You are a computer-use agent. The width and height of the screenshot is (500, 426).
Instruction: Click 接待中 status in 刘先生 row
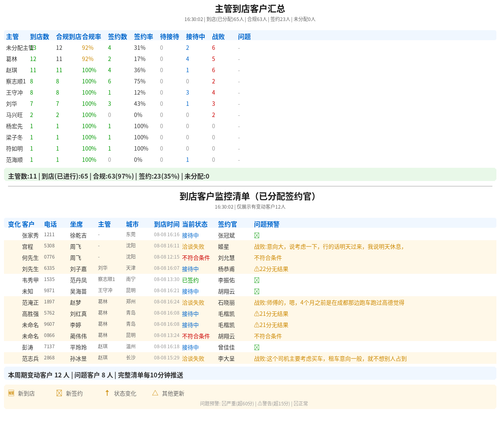190,269
